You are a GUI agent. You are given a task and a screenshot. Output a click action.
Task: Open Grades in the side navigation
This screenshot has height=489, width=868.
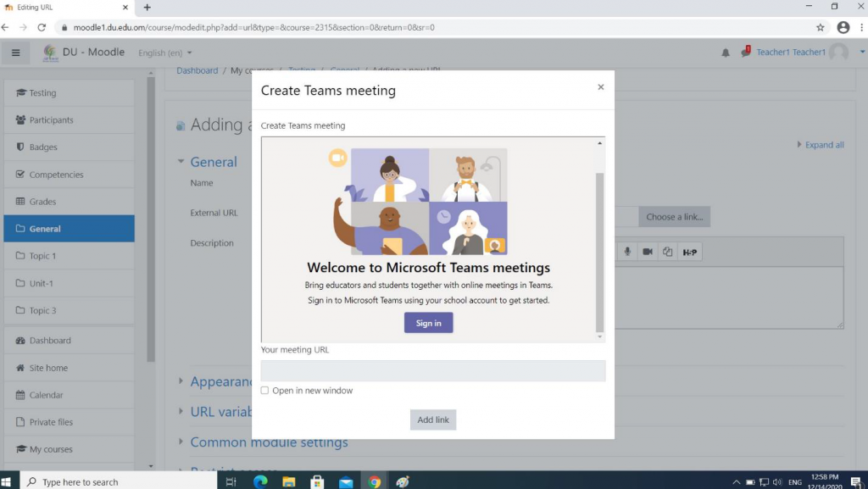(x=42, y=202)
